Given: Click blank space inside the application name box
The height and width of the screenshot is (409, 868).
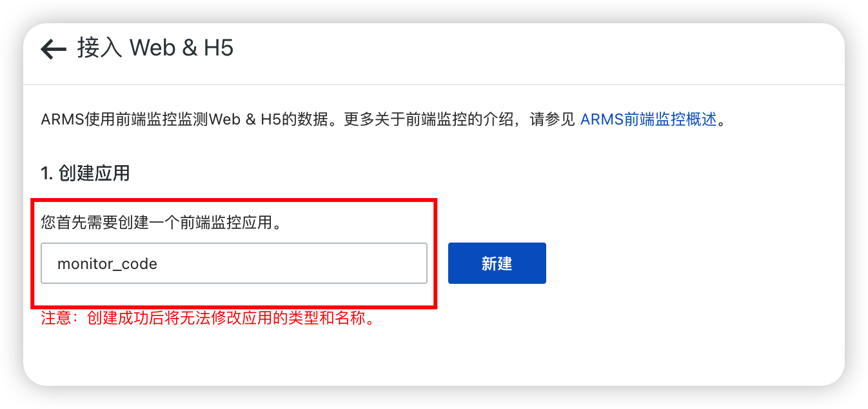Looking at the screenshot, I should 290,263.
